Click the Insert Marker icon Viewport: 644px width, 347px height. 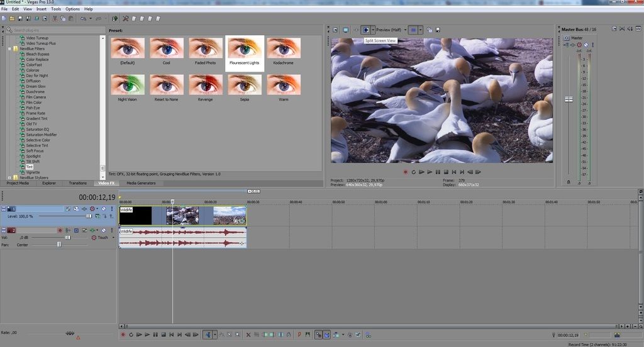click(299, 335)
